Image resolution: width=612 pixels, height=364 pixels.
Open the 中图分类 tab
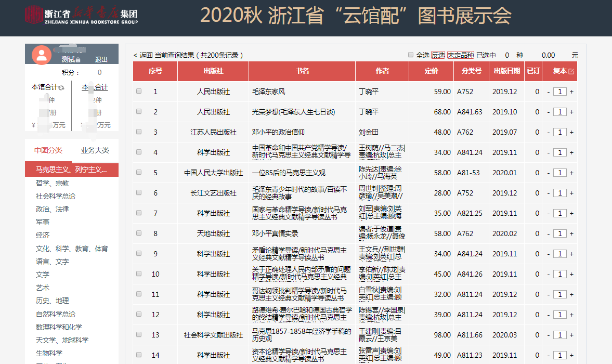tap(48, 150)
